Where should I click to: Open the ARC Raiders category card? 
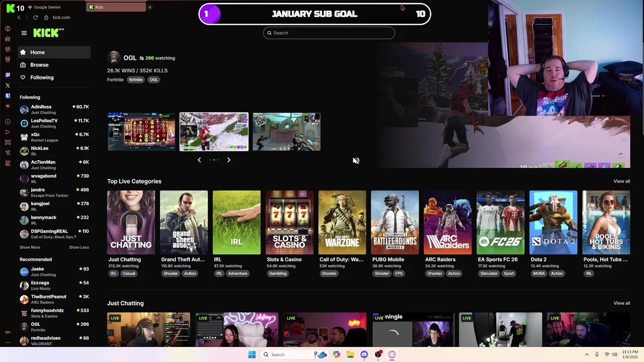(x=448, y=222)
